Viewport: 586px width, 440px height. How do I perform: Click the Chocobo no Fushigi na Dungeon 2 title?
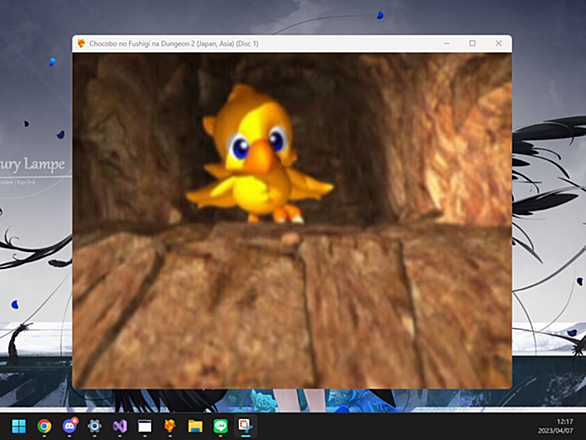174,44
